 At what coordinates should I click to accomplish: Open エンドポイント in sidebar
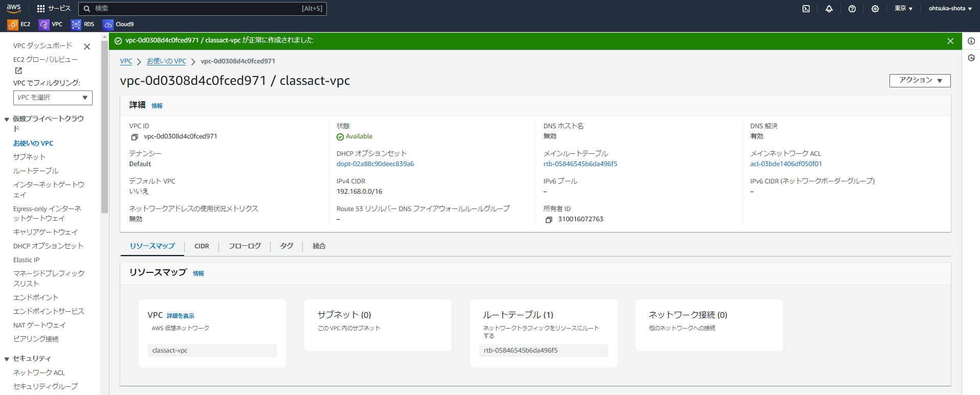pos(36,298)
